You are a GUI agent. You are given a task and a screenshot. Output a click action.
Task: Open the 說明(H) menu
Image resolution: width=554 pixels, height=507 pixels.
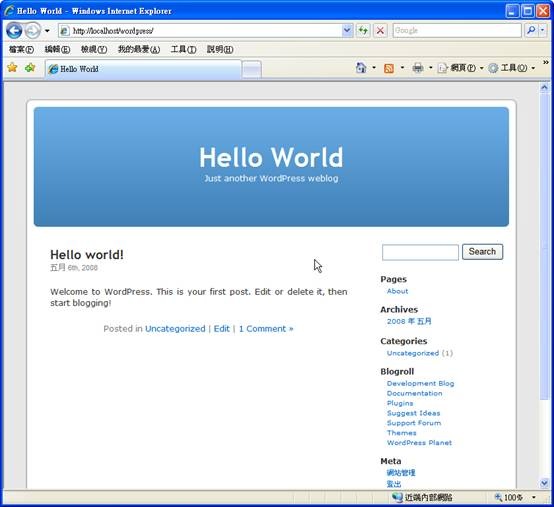click(220, 49)
